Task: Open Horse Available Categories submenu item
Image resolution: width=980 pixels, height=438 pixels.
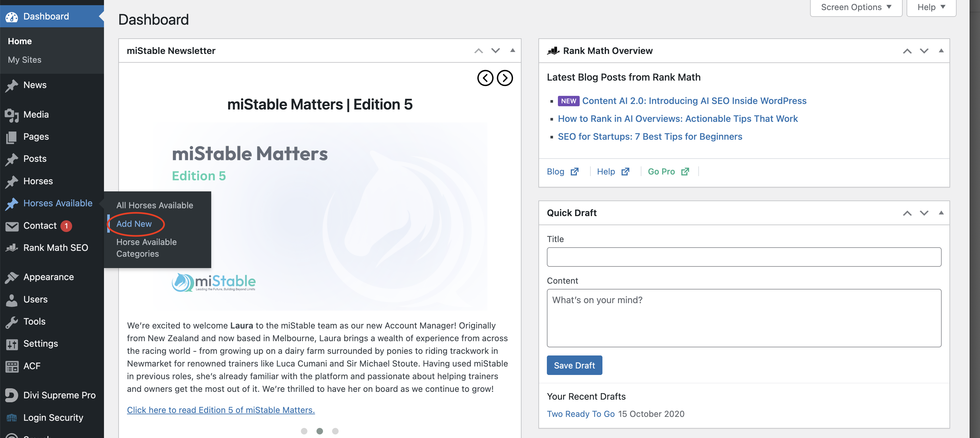Action: 147,248
